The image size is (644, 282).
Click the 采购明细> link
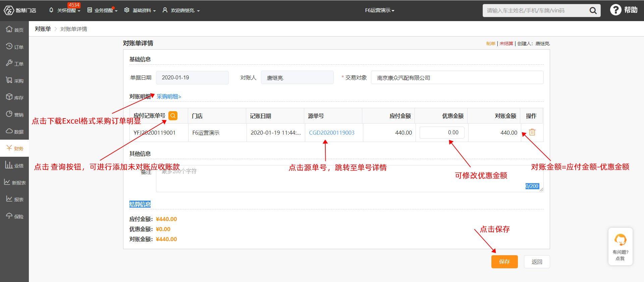coord(169,96)
